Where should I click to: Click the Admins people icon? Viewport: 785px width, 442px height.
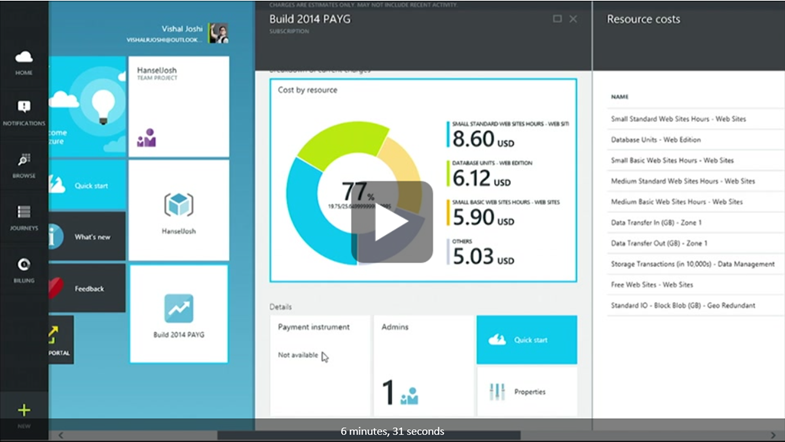pyautogui.click(x=409, y=395)
